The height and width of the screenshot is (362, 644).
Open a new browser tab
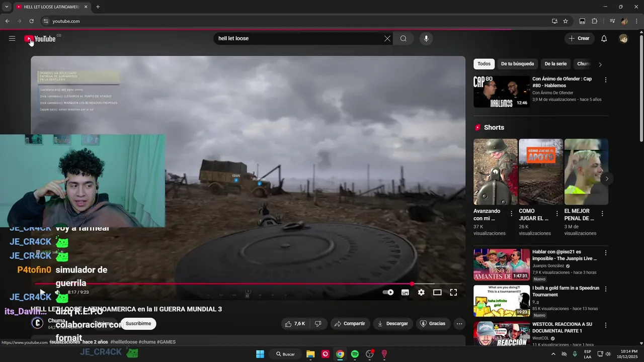(x=98, y=7)
